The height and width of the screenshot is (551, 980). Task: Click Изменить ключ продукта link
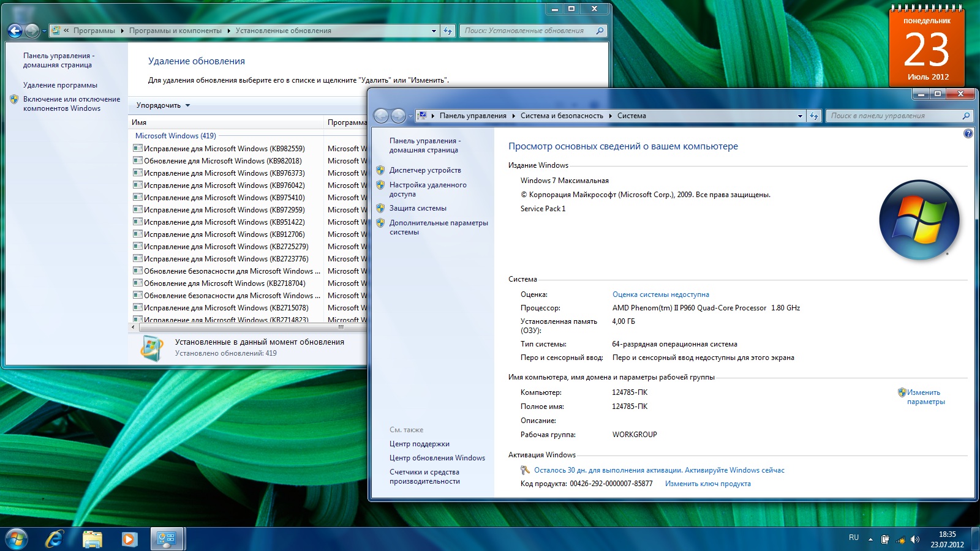coord(708,484)
